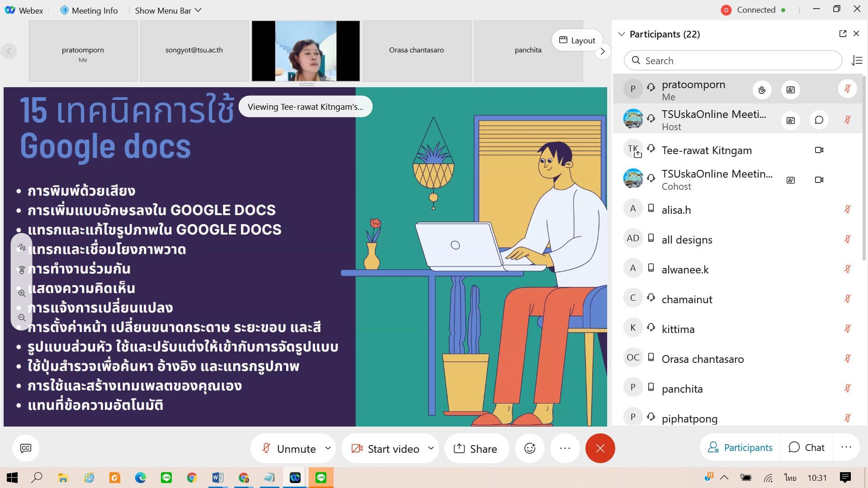
Task: Click muted mic icon for chamainut
Action: pyautogui.click(x=848, y=299)
